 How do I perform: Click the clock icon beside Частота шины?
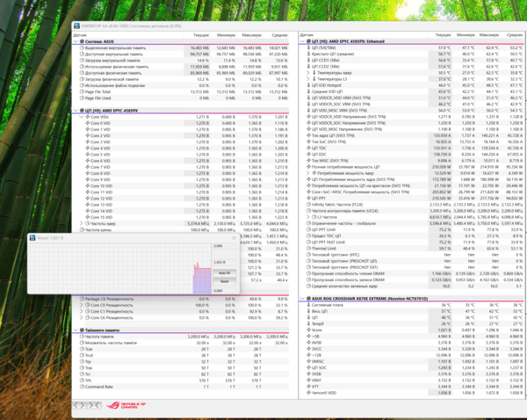click(x=82, y=230)
